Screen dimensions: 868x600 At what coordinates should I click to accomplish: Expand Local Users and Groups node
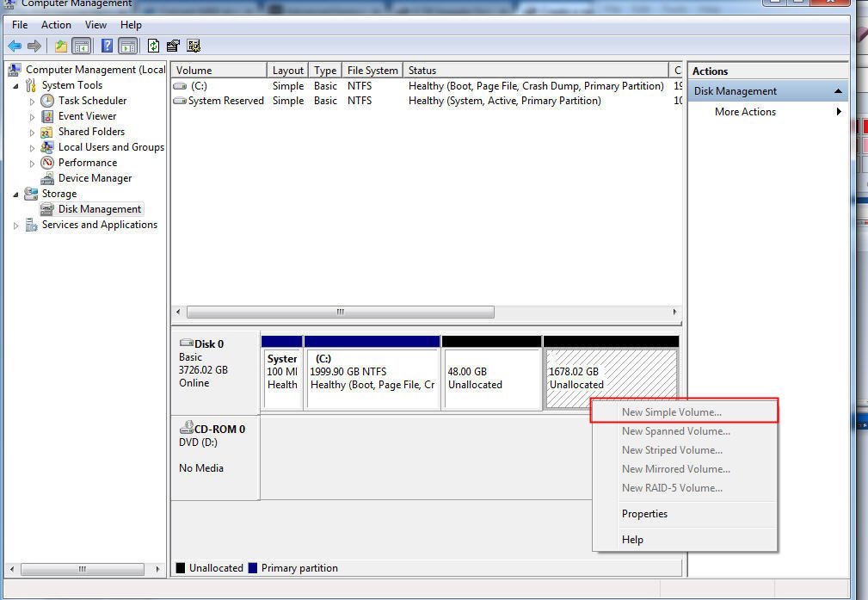(x=32, y=148)
